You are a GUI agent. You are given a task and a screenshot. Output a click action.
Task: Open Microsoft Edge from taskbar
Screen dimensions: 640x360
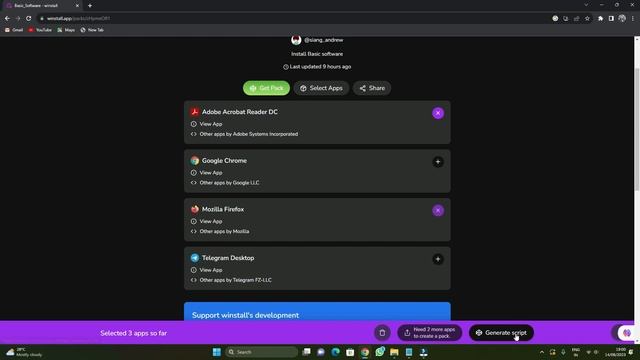tap(336, 352)
